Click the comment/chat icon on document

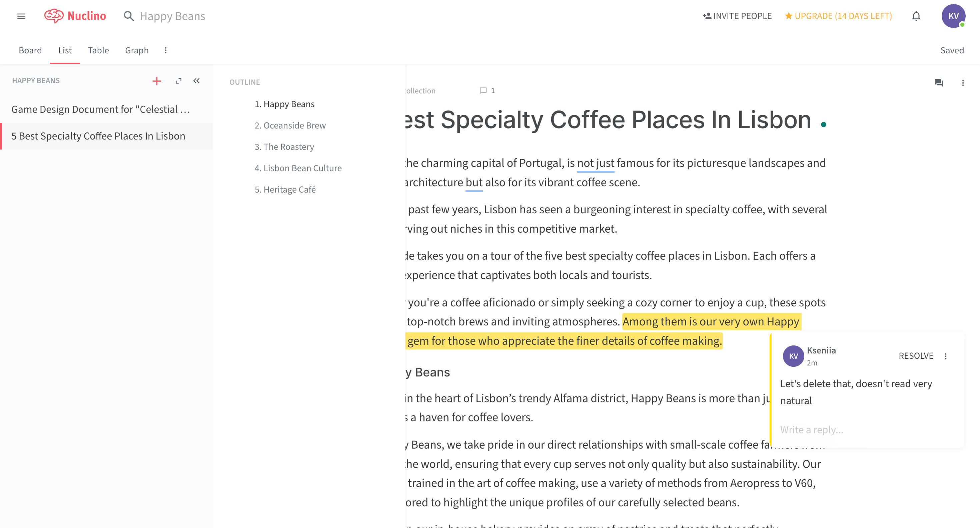point(939,83)
